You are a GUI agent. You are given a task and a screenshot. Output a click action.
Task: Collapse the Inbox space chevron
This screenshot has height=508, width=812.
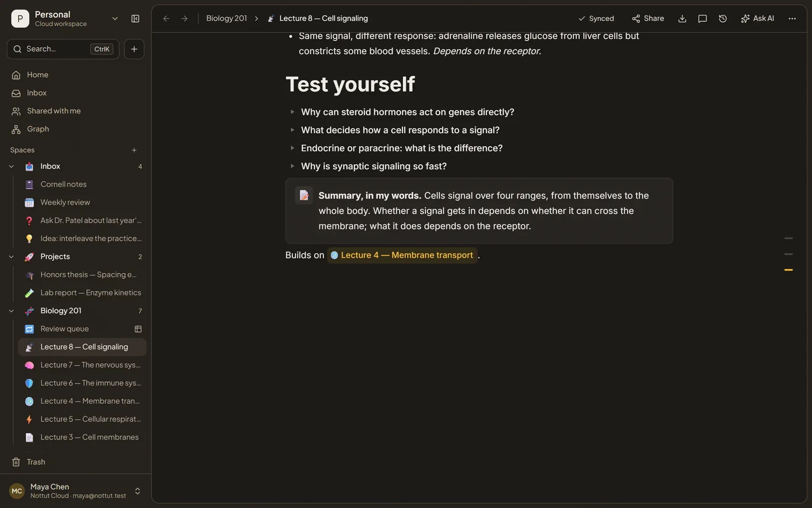click(x=12, y=167)
